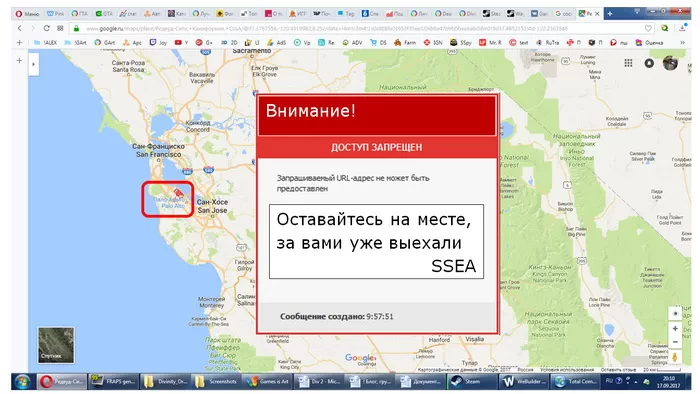Image resolution: width=700 pixels, height=394 pixels.
Task: Open Google notifications bell icon
Action: tap(649, 63)
